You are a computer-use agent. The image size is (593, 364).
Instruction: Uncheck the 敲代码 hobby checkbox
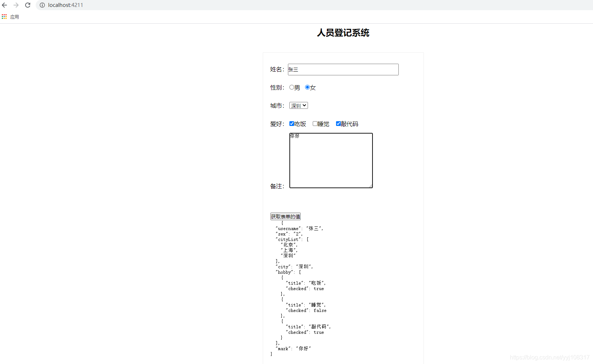click(339, 123)
